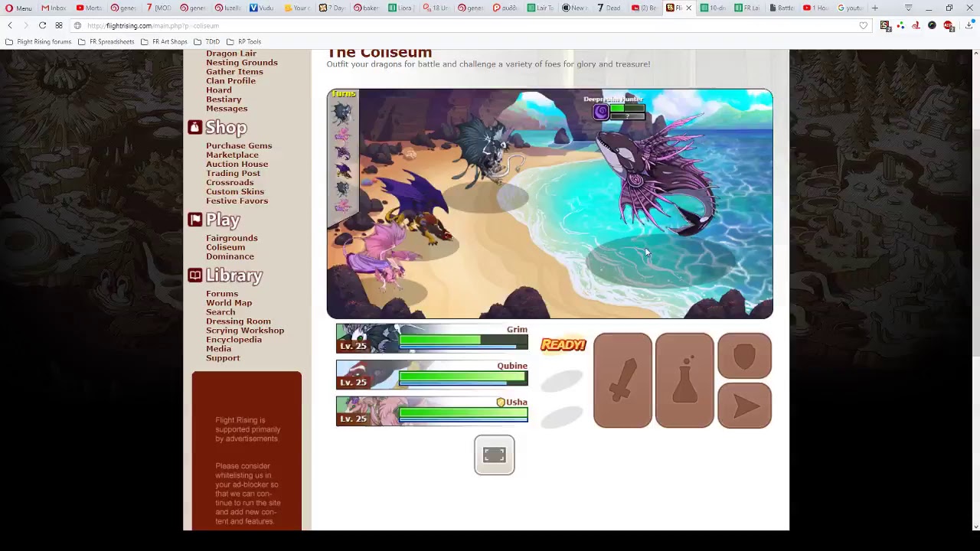
Task: Click the Library section icon
Action: 194,275
